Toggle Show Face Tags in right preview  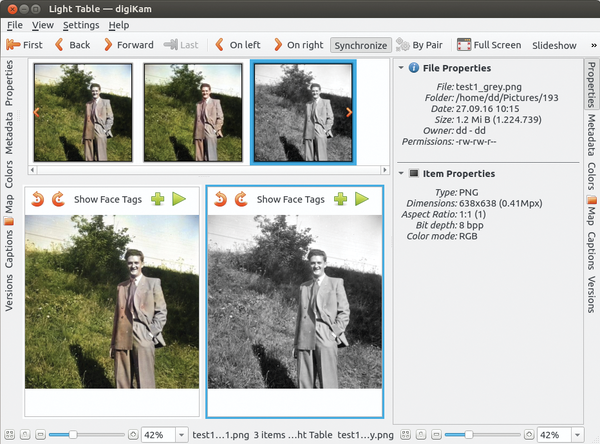coord(291,199)
